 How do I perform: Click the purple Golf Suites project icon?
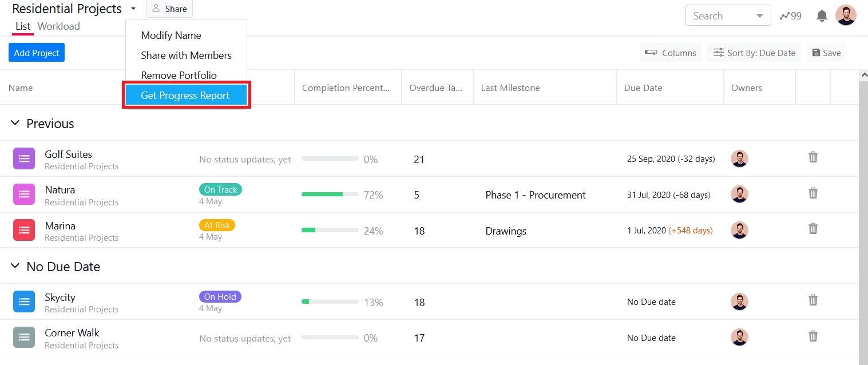(x=24, y=159)
